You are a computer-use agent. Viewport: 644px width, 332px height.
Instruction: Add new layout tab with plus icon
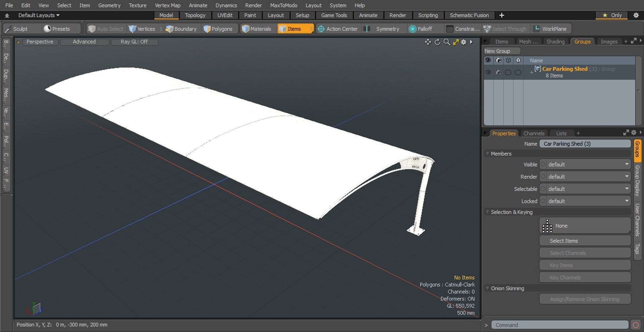tap(502, 15)
